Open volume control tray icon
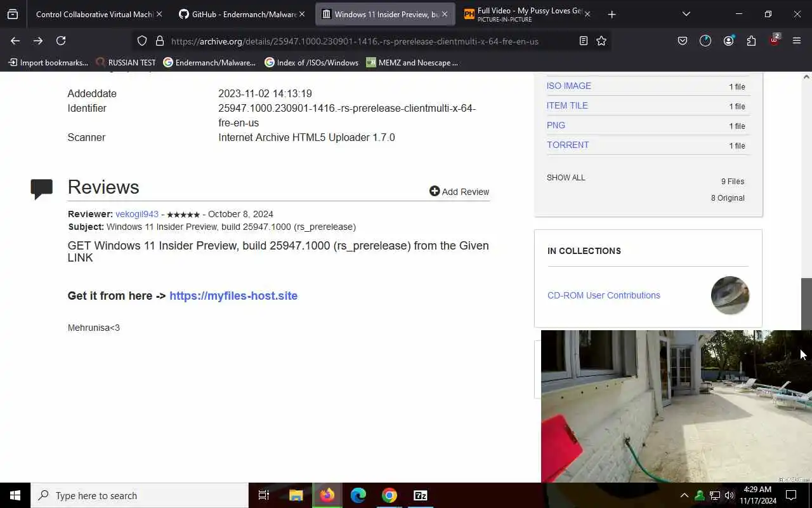812x508 pixels. click(730, 495)
